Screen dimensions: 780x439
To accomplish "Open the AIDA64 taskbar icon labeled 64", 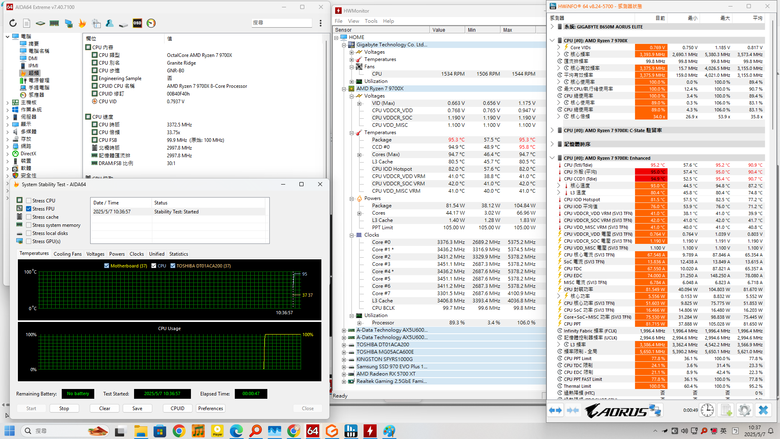I will coord(312,431).
